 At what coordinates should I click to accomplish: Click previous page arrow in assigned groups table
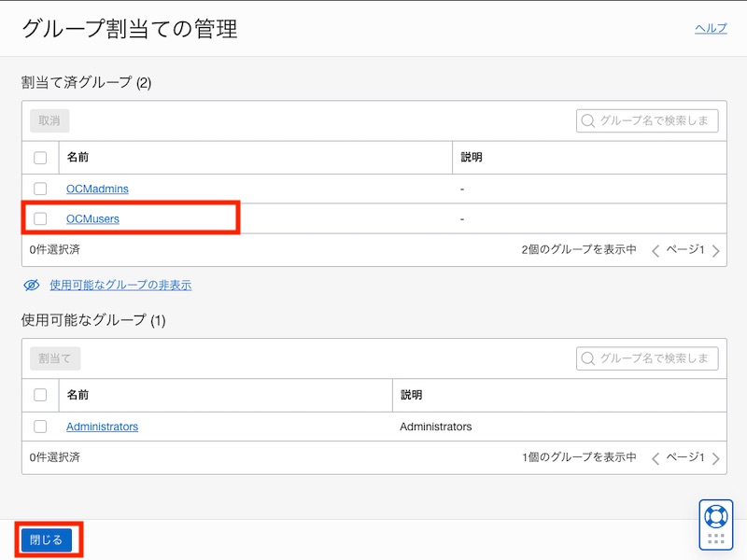(655, 250)
